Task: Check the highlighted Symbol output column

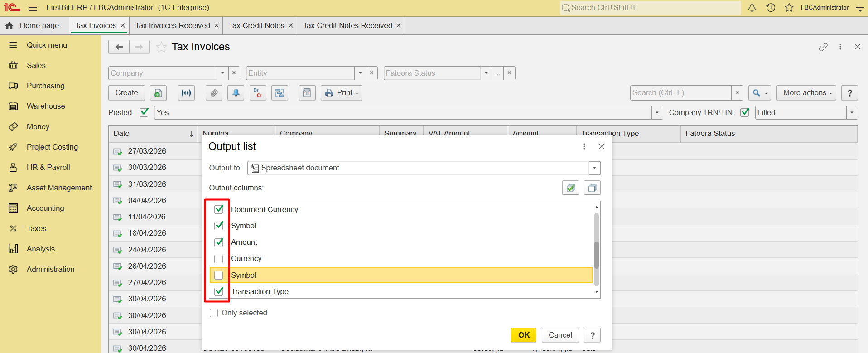Action: tap(219, 275)
